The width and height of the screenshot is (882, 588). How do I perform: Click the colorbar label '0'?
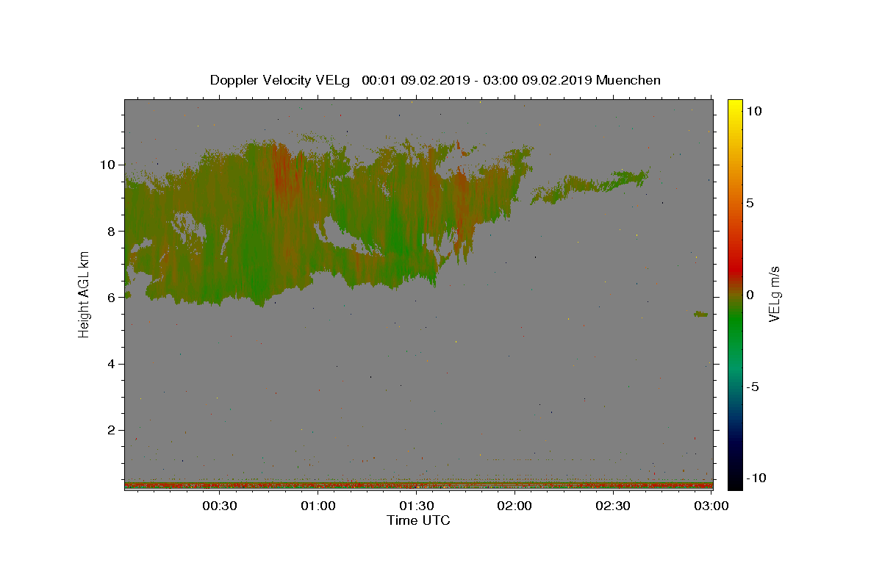tap(750, 295)
